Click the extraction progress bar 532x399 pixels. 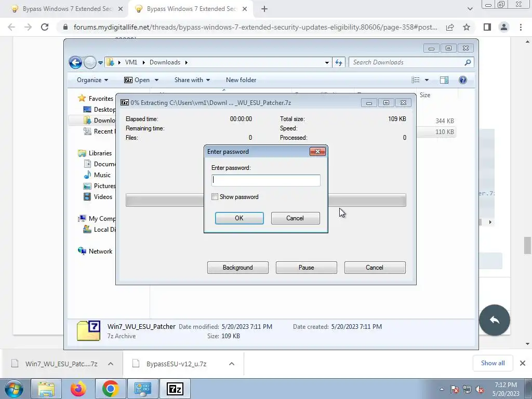(x=265, y=200)
